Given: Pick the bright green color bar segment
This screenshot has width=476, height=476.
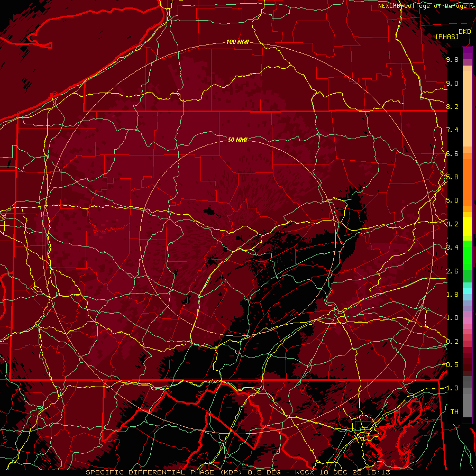Looking at the screenshot, I should pos(467,255).
